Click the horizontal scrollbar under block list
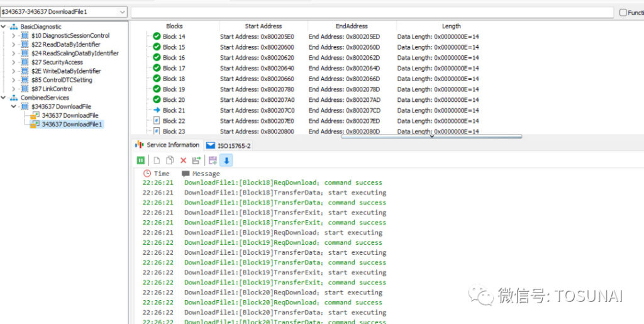This screenshot has width=644, height=324. [x=431, y=136]
